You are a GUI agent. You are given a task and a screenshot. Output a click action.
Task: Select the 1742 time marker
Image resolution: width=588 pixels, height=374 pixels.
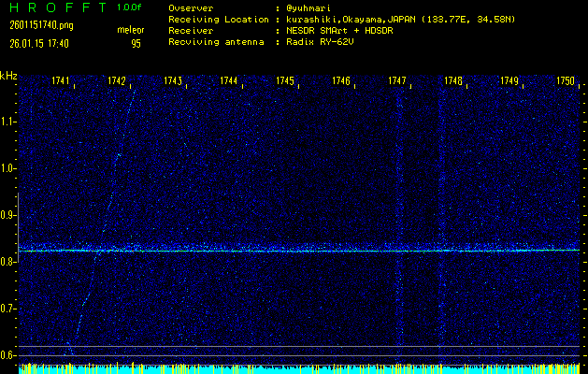click(x=117, y=81)
